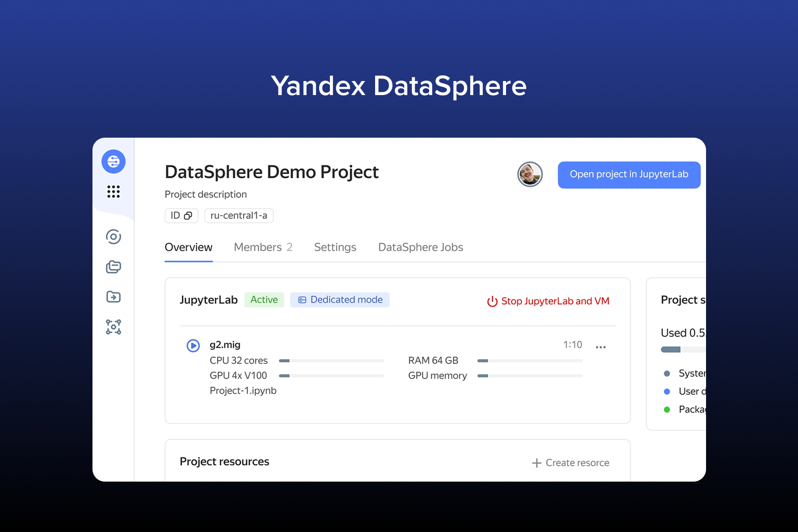Click the CPU 32 cores label

click(x=238, y=361)
